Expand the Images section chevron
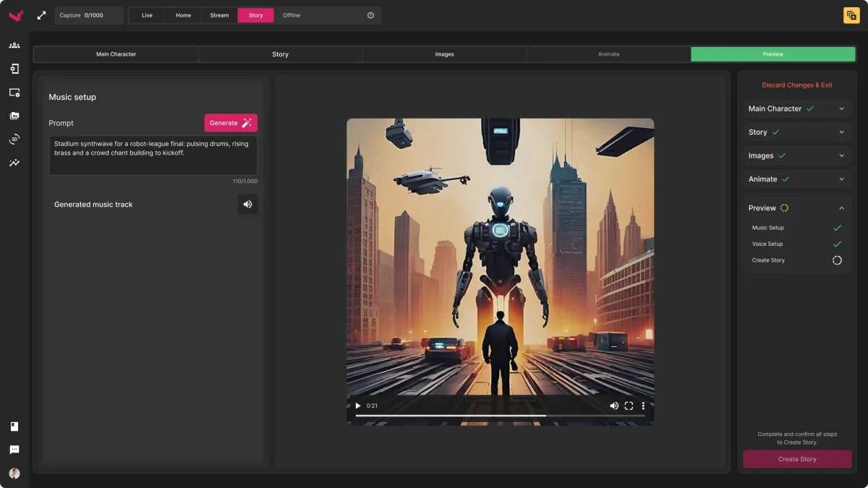Viewport: 868px width, 488px height. [x=842, y=155]
